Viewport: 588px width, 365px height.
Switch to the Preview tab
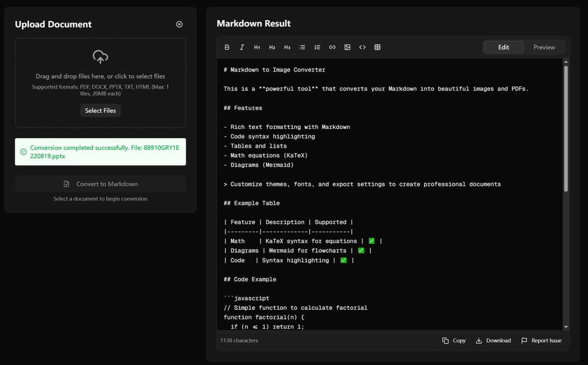544,47
